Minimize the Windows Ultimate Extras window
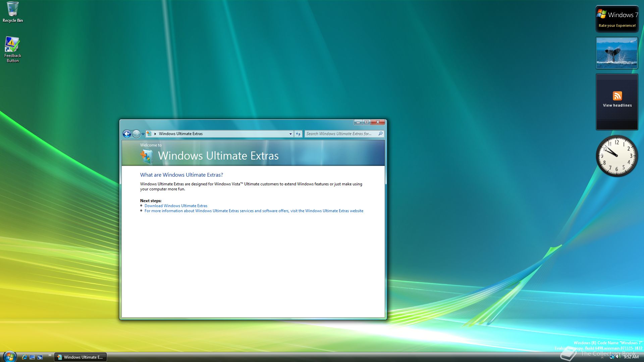The height and width of the screenshot is (362, 644). (358, 122)
